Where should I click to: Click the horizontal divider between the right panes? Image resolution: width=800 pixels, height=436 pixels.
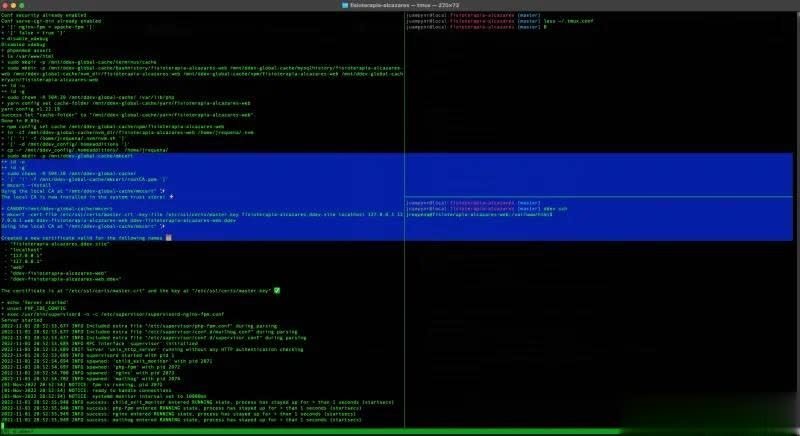point(600,196)
